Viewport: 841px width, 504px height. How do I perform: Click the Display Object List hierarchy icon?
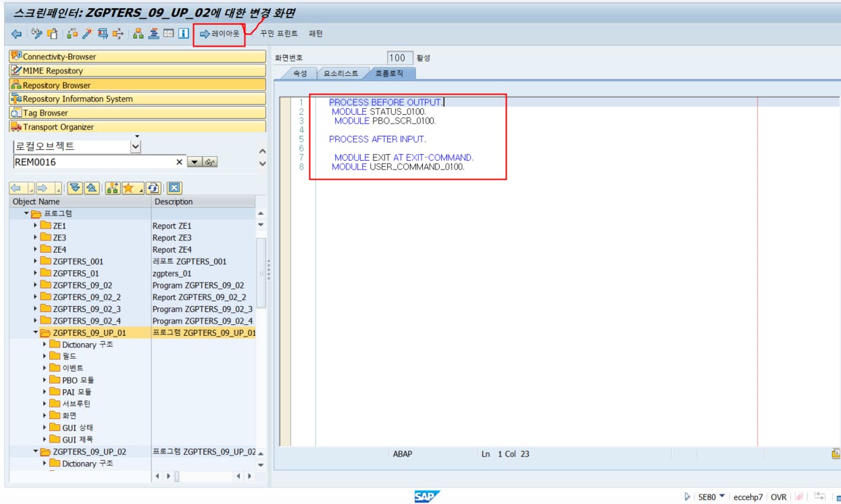(x=138, y=34)
